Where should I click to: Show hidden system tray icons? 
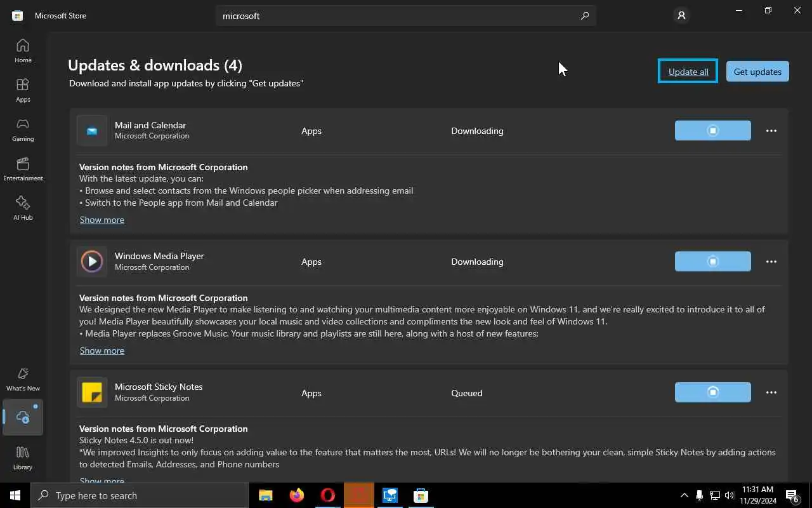684,495
